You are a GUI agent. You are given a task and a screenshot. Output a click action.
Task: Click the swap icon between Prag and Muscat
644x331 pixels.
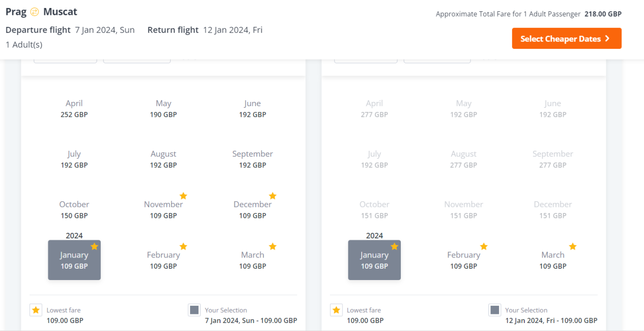click(35, 12)
